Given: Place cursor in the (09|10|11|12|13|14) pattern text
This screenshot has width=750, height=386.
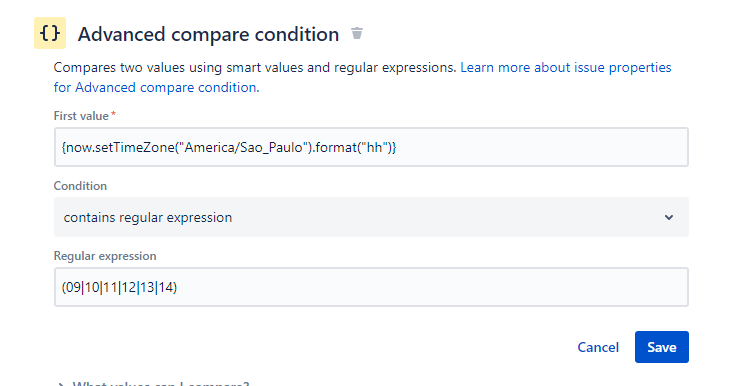Looking at the screenshot, I should pos(119,287).
